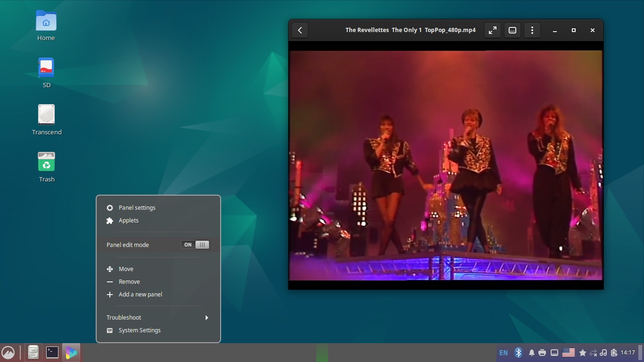Click the green panel edit zone

[x=322, y=353]
